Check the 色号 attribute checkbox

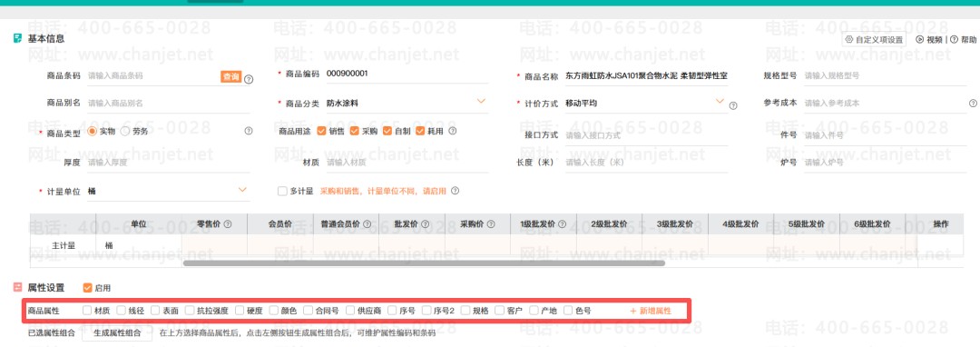click(567, 310)
